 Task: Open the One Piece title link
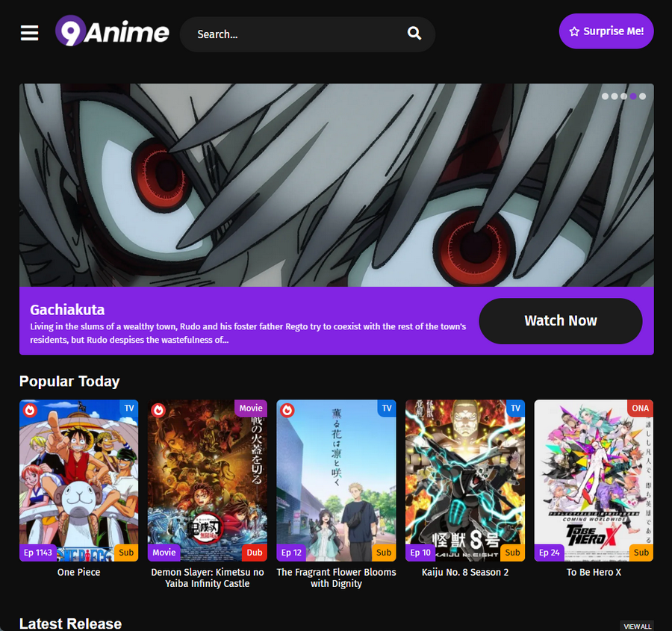point(78,572)
